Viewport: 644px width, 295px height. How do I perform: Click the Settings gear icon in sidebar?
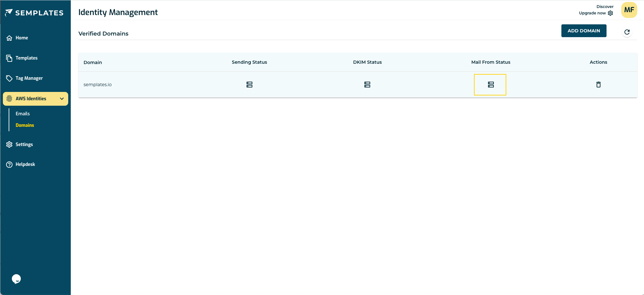[x=9, y=144]
